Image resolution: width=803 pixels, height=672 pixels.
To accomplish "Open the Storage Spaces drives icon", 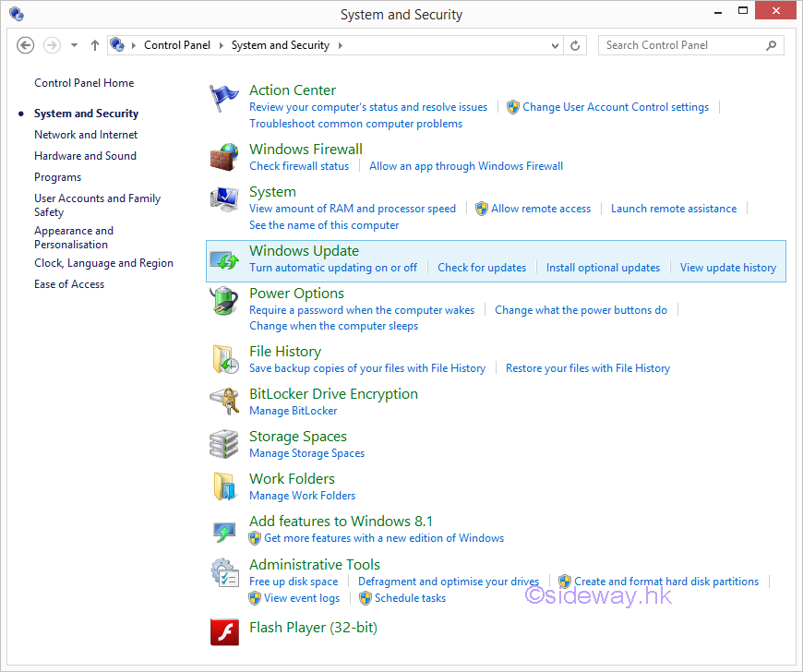I will pyautogui.click(x=223, y=444).
